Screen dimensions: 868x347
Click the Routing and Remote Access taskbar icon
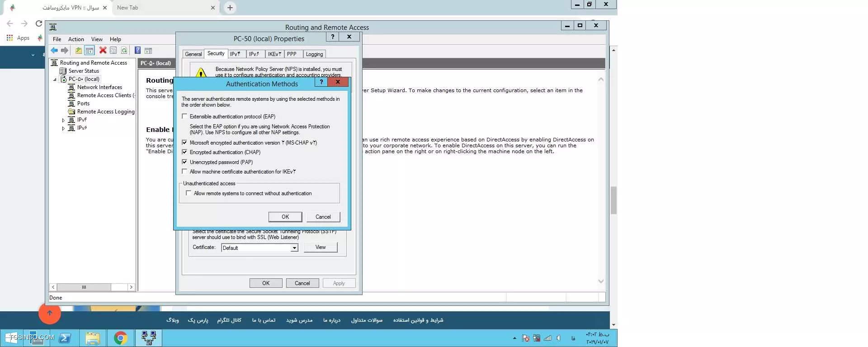pos(148,338)
